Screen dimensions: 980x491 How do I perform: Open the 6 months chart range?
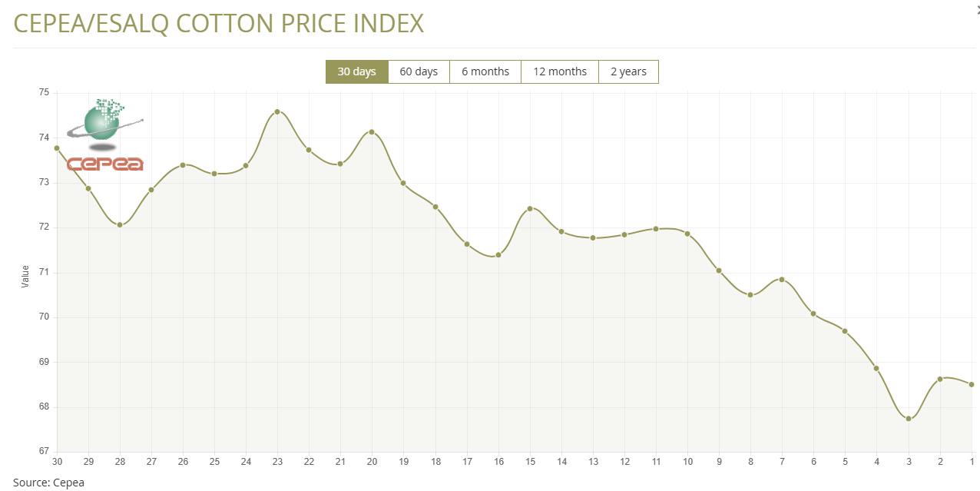coord(485,71)
